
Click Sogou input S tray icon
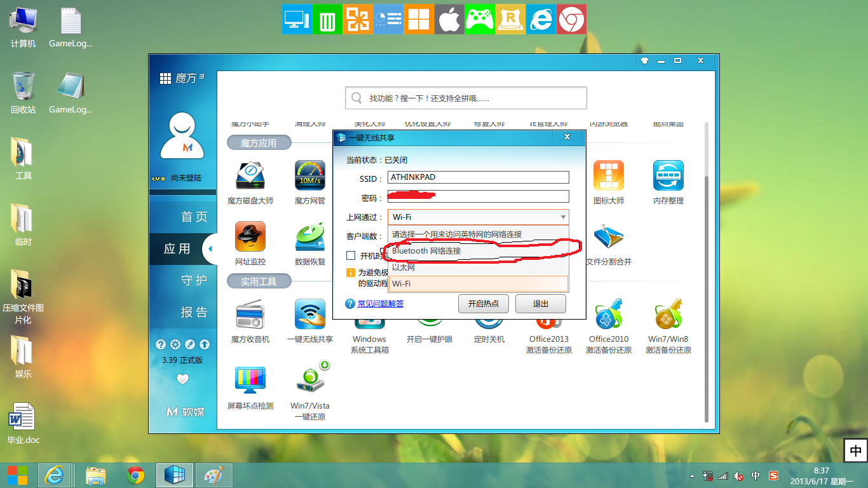click(x=773, y=476)
